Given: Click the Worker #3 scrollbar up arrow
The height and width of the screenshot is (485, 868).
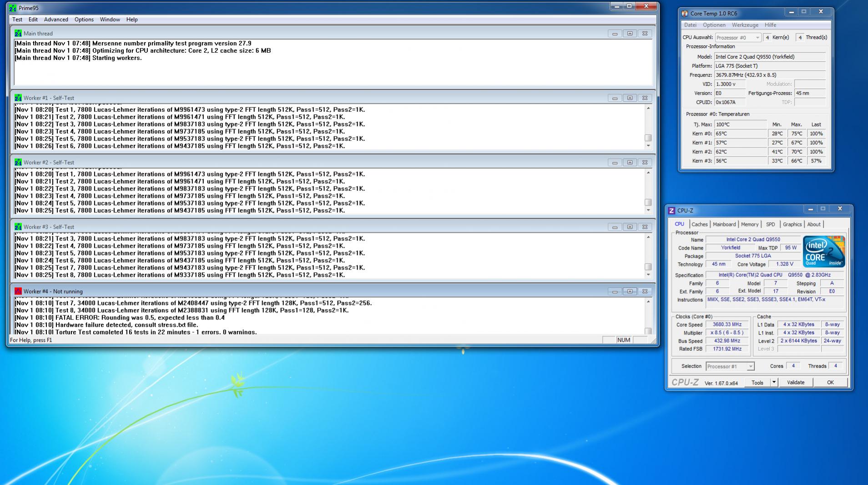Looking at the screenshot, I should (648, 237).
